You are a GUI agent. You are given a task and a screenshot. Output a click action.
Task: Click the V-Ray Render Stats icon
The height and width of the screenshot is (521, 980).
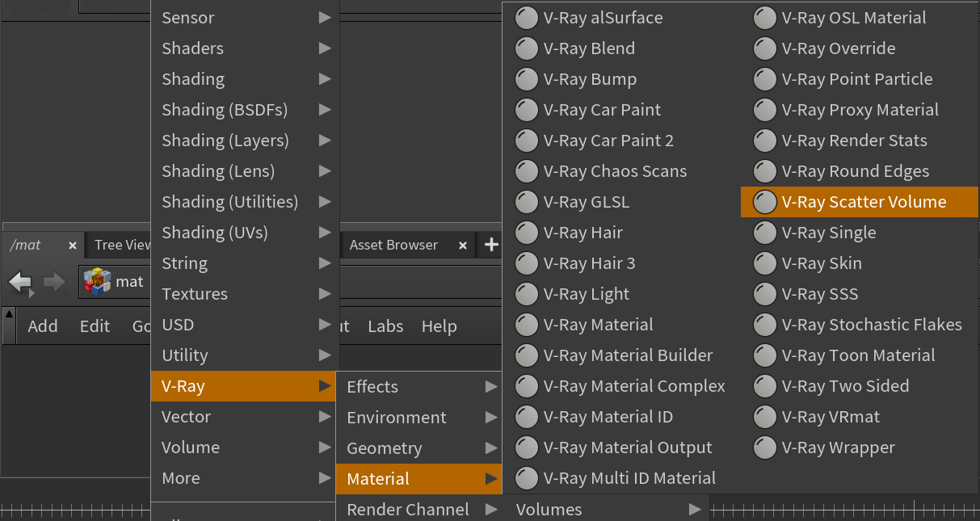pos(765,141)
